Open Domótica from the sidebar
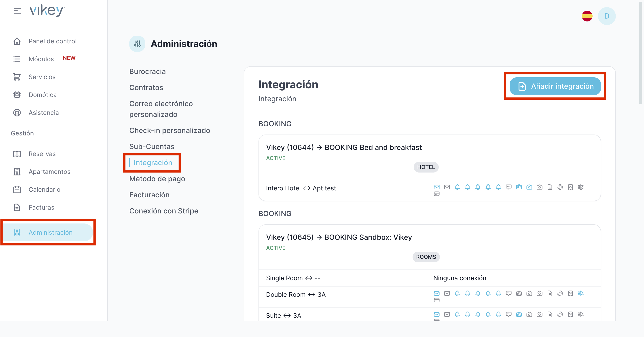644x337 pixels. pos(42,95)
